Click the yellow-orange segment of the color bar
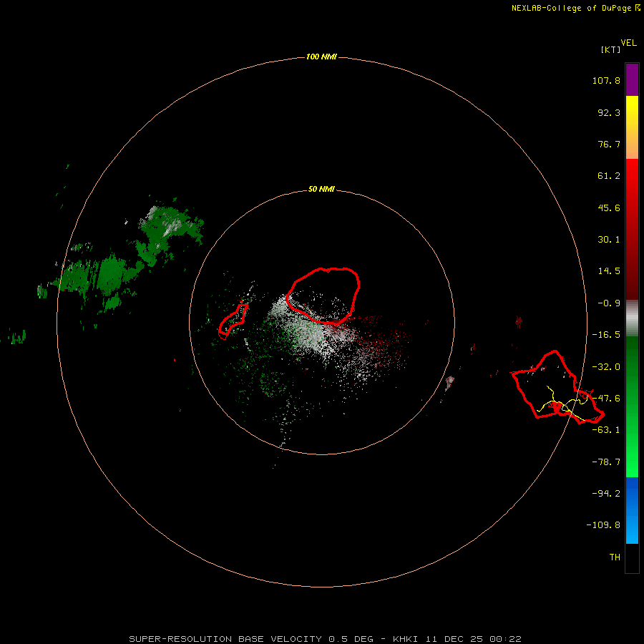644x644 pixels. [632, 127]
